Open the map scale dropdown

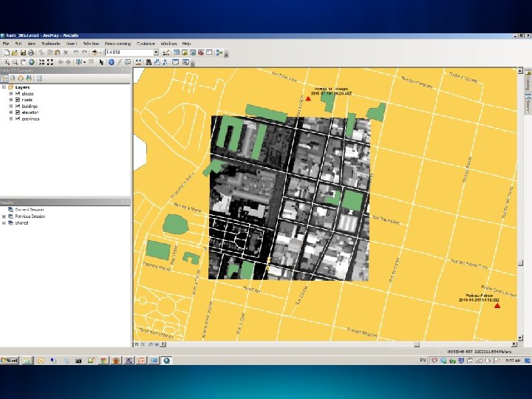pyautogui.click(x=156, y=52)
